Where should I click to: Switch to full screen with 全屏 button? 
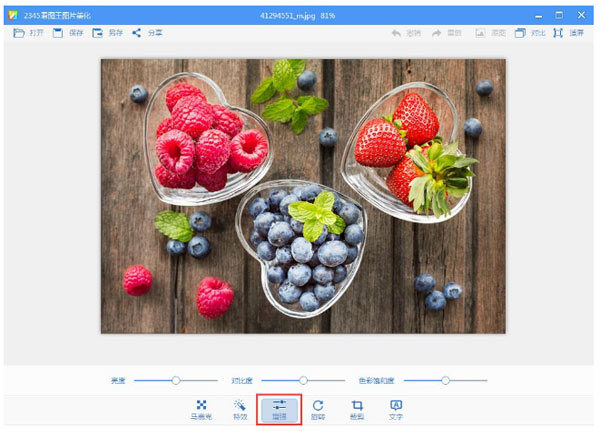point(568,33)
